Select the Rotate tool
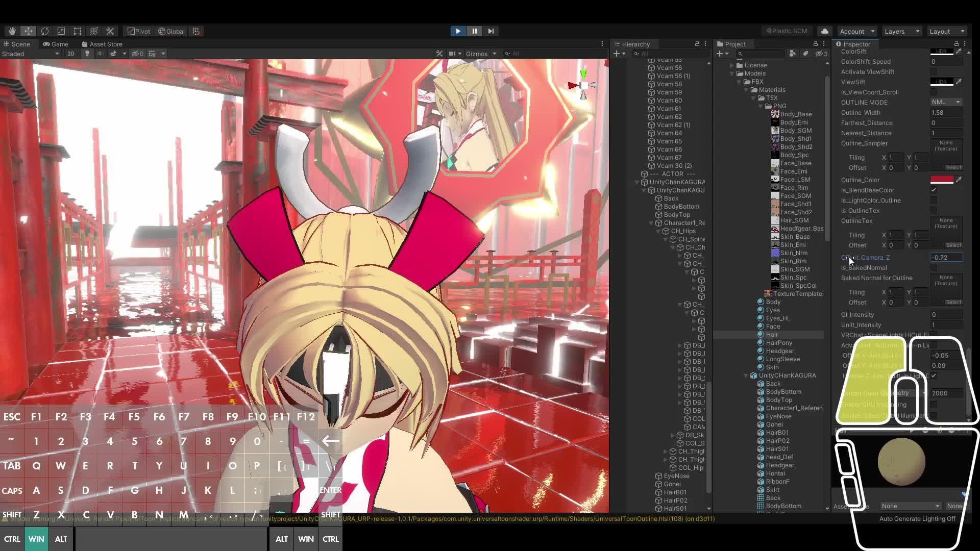This screenshot has width=980, height=551. click(45, 31)
